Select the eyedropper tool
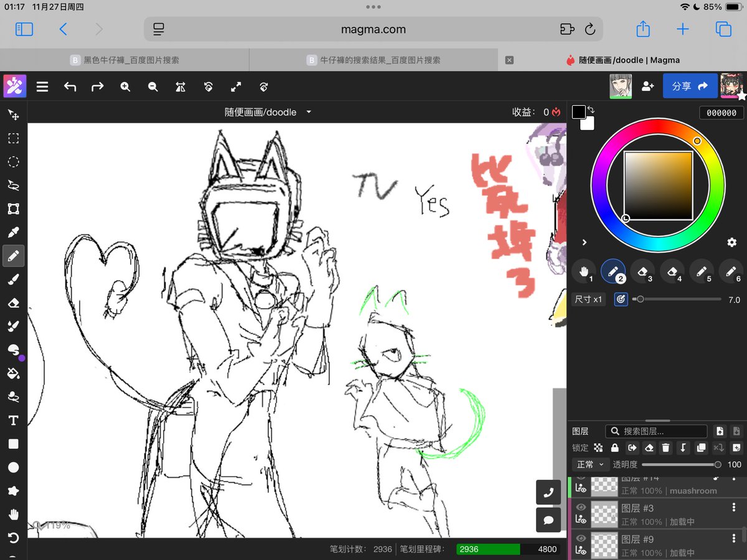The image size is (747, 560). 13,233
